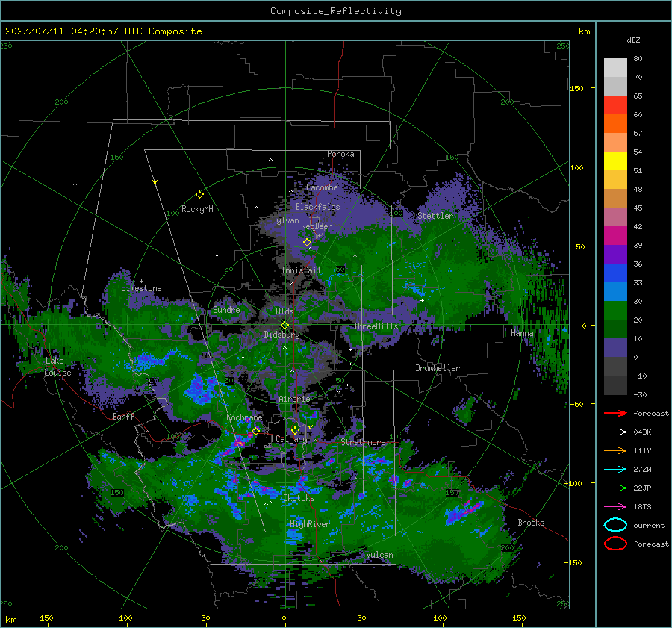Image resolution: width=672 pixels, height=628 pixels.
Task: Click the red forecast arrow in legend
Action: click(615, 413)
